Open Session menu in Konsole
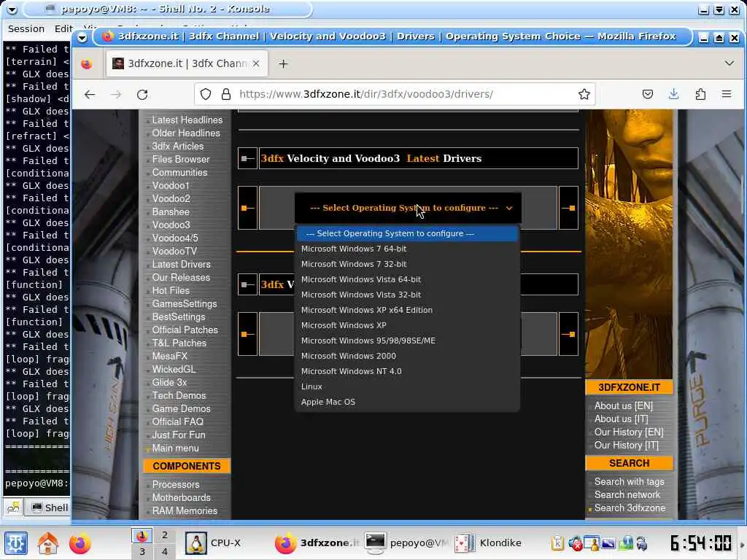The width and height of the screenshot is (747, 560). 26,28
